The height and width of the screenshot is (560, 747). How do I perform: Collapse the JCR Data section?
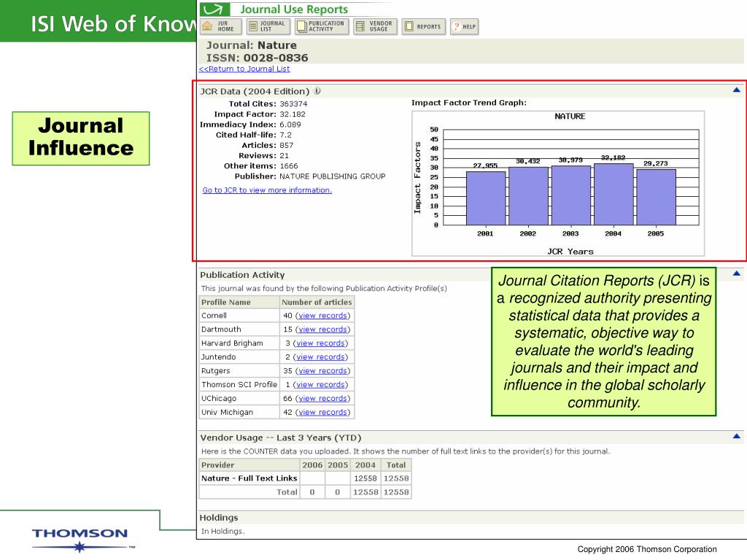point(737,90)
